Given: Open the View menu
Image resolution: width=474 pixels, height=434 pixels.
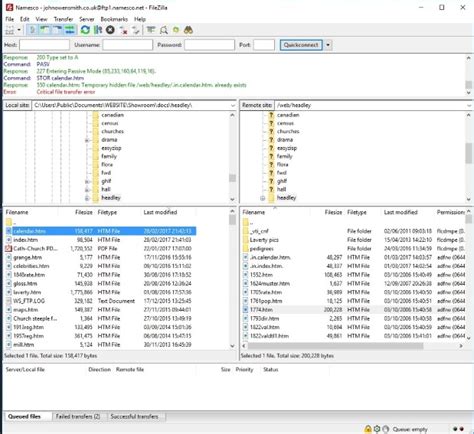Looking at the screenshot, I should pos(41,19).
